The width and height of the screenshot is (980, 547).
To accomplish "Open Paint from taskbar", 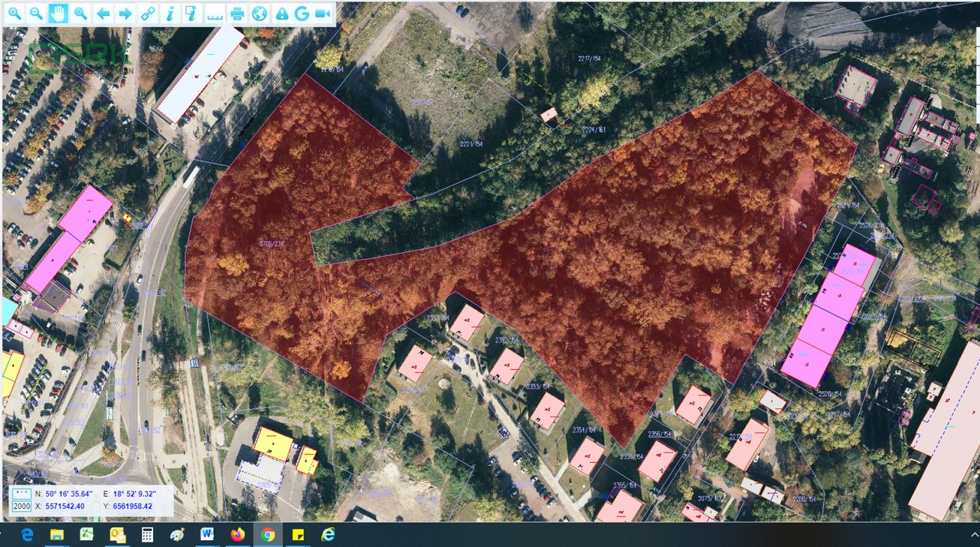I will (178, 534).
